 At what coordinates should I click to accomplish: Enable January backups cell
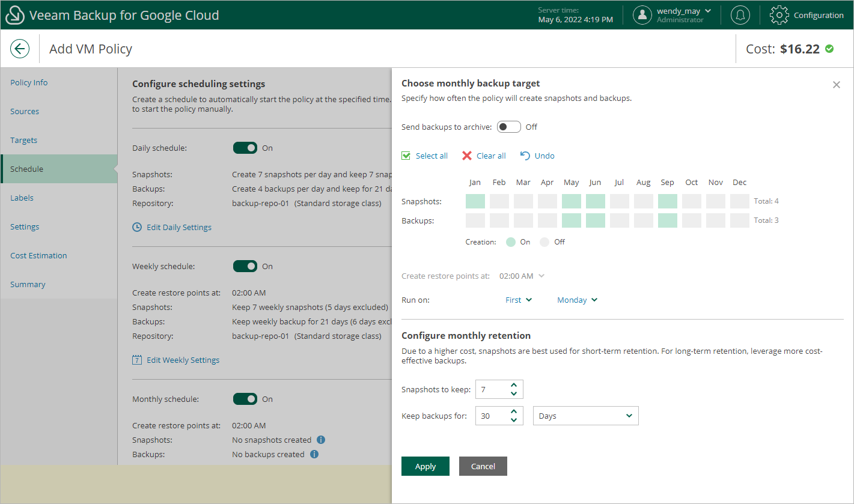[x=475, y=220]
